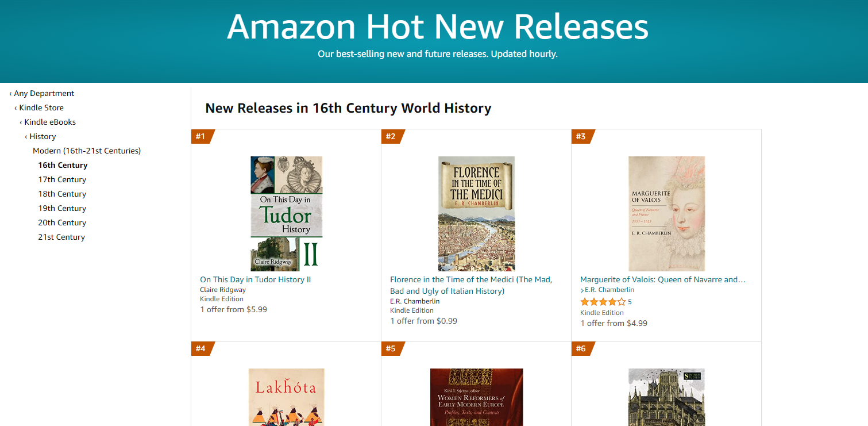The width and height of the screenshot is (868, 426).
Task: View Claire Ridgway's author page
Action: 222,289
